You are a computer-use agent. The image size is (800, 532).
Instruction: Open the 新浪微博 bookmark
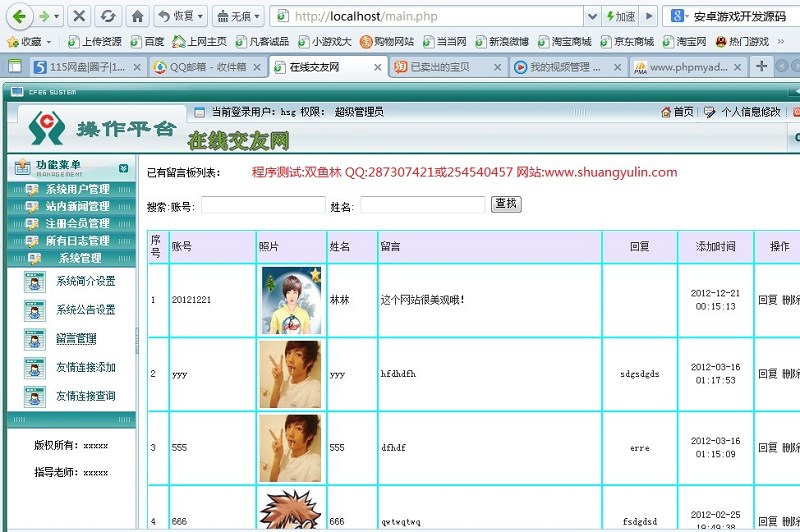coord(502,42)
